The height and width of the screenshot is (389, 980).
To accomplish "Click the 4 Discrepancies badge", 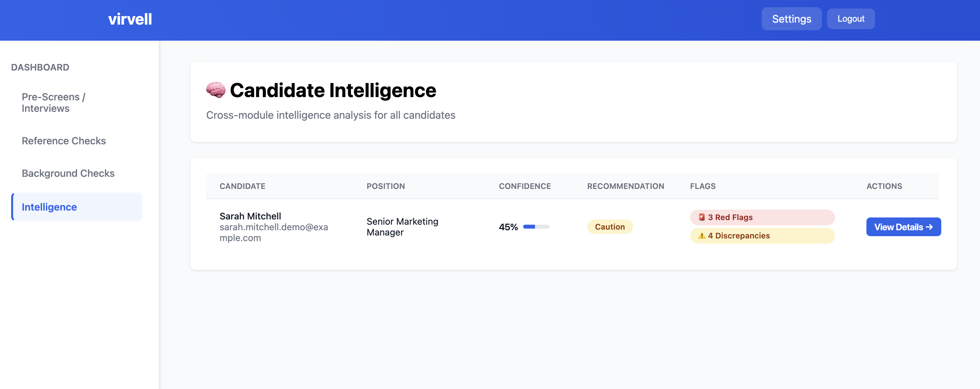I will click(x=762, y=236).
